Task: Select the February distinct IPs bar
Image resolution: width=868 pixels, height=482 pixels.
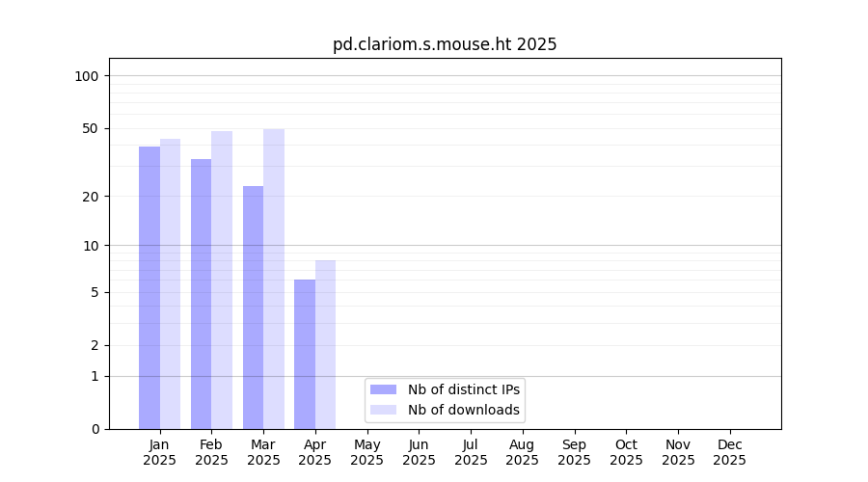Action: (x=201, y=294)
